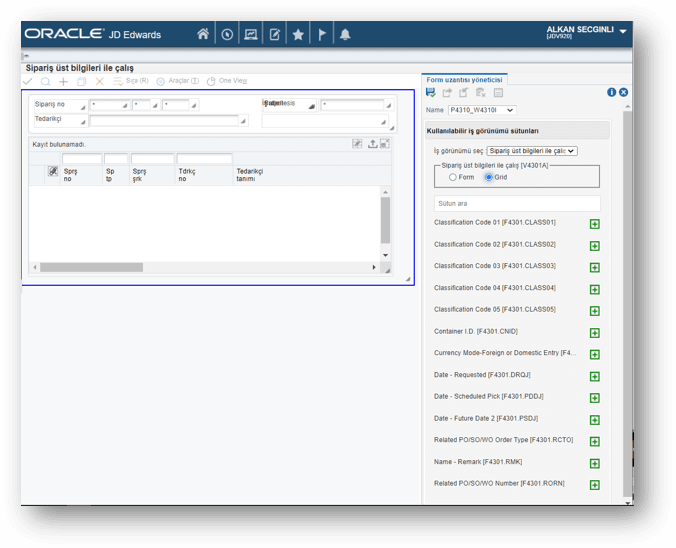Click the Add plus icon
The height and width of the screenshot is (548, 676).
coord(63,81)
